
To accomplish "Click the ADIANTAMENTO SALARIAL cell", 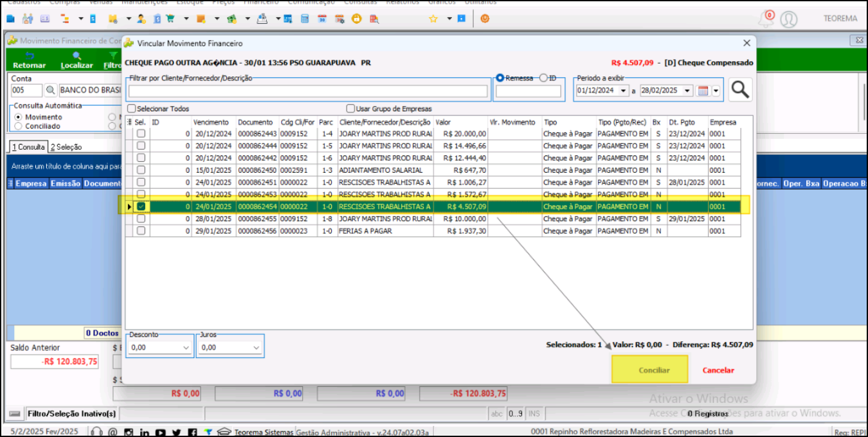I will tap(385, 170).
